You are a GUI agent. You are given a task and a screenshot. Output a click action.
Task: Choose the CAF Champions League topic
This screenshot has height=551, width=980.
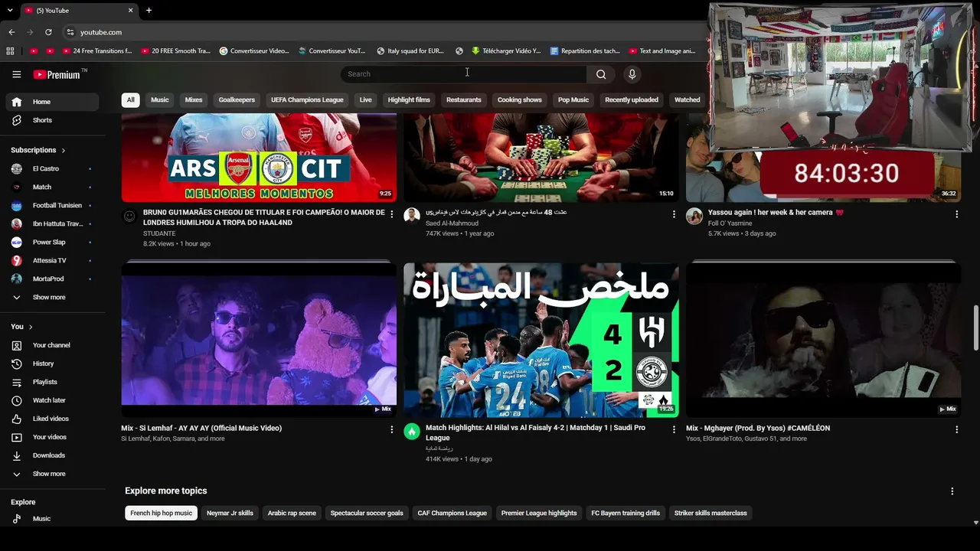pyautogui.click(x=452, y=513)
